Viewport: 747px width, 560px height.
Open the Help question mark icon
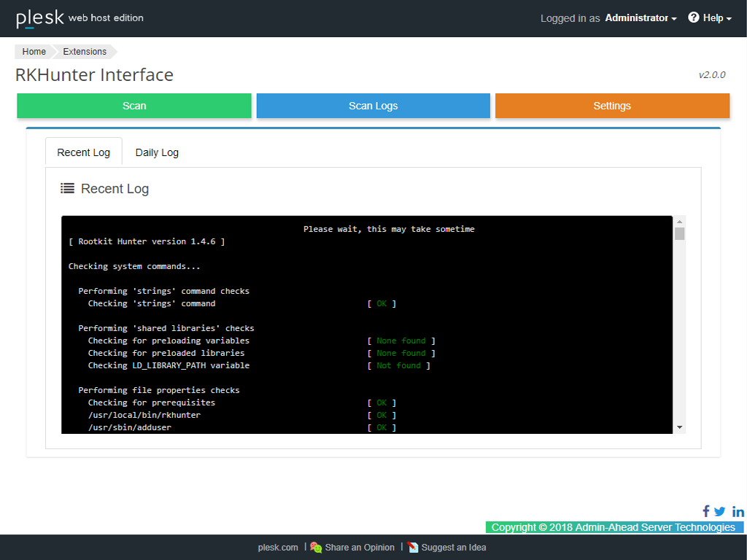694,17
